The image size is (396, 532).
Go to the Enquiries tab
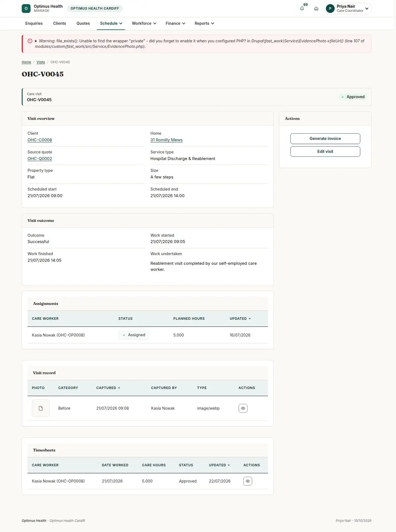pyautogui.click(x=34, y=23)
